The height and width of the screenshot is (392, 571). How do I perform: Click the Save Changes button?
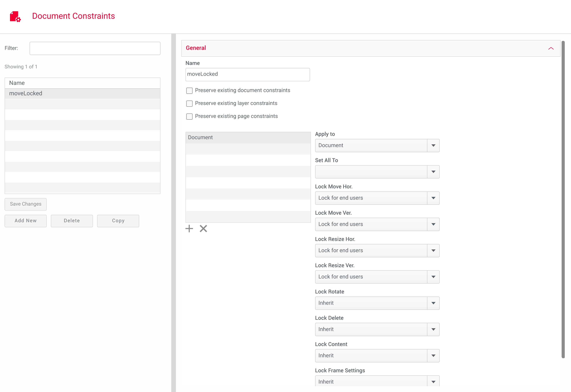[26, 204]
